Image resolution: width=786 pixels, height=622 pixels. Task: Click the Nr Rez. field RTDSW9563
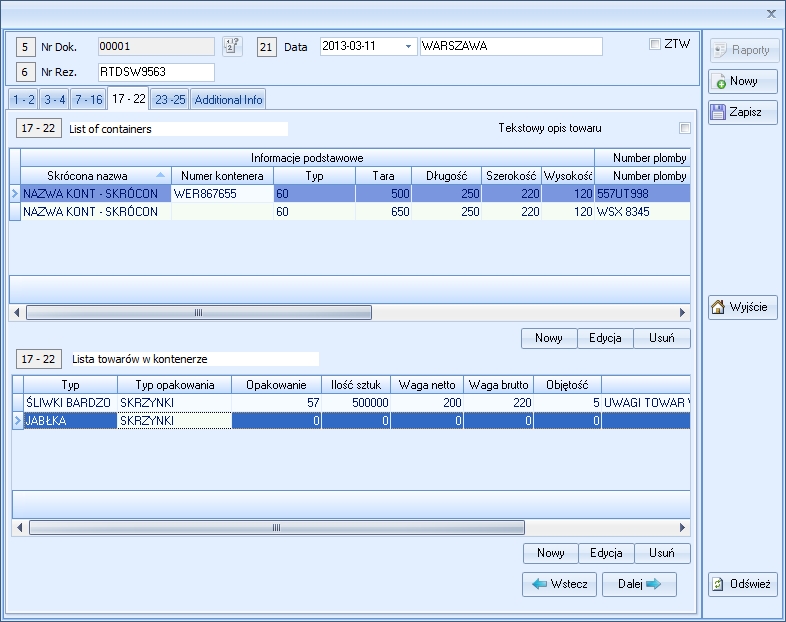coord(156,72)
